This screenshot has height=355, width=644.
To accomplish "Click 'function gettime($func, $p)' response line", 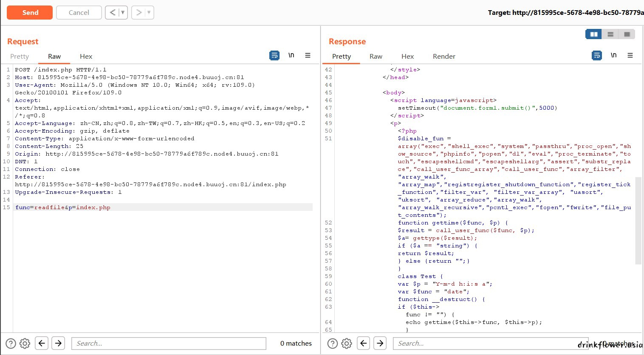I will [453, 223].
